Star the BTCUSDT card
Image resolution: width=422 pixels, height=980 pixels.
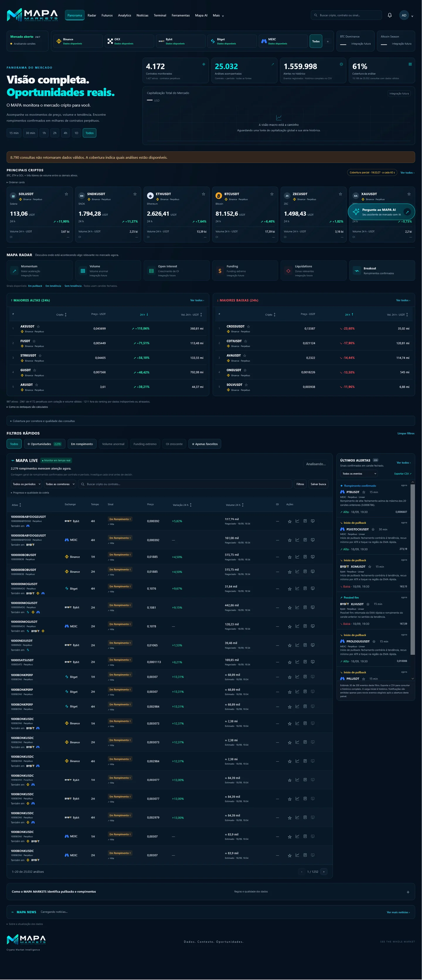272,194
